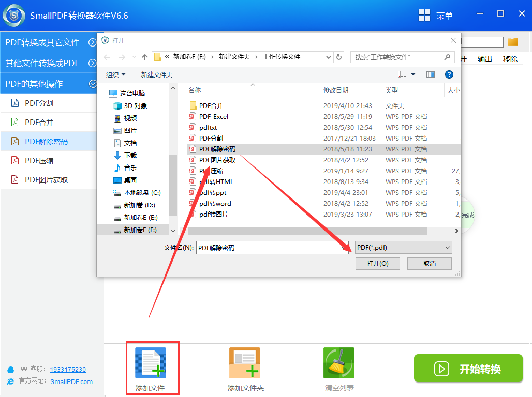
Task: Select 新加卷E (E:) drive
Action: pos(136,217)
